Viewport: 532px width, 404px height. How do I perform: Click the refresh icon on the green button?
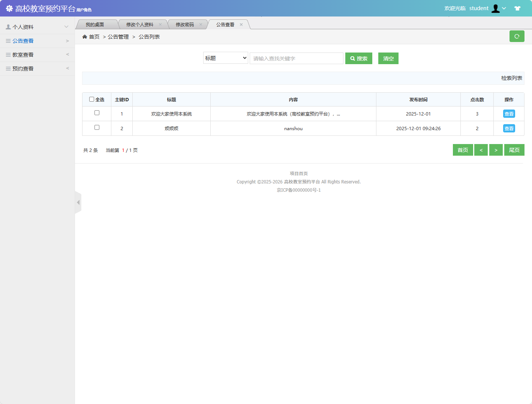[517, 36]
